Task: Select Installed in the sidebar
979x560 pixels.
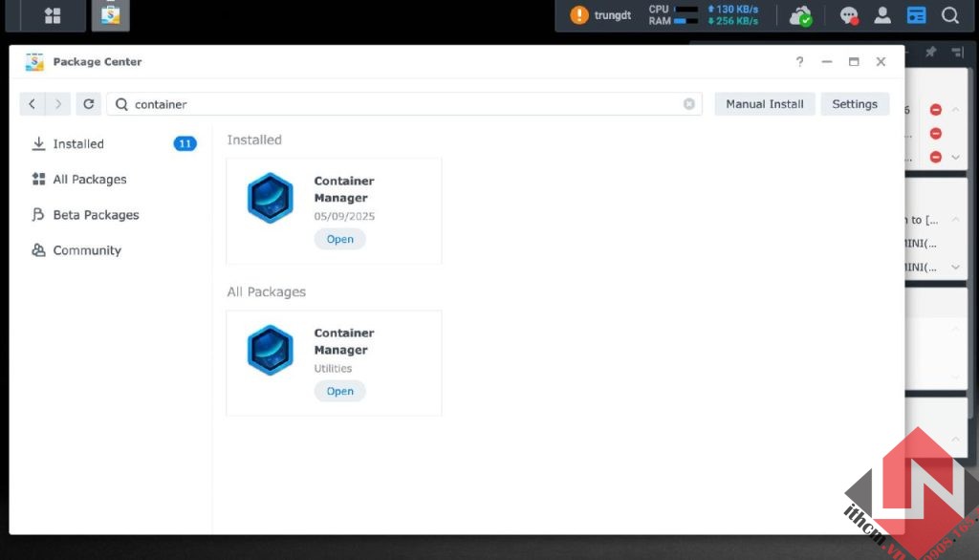Action: point(76,143)
